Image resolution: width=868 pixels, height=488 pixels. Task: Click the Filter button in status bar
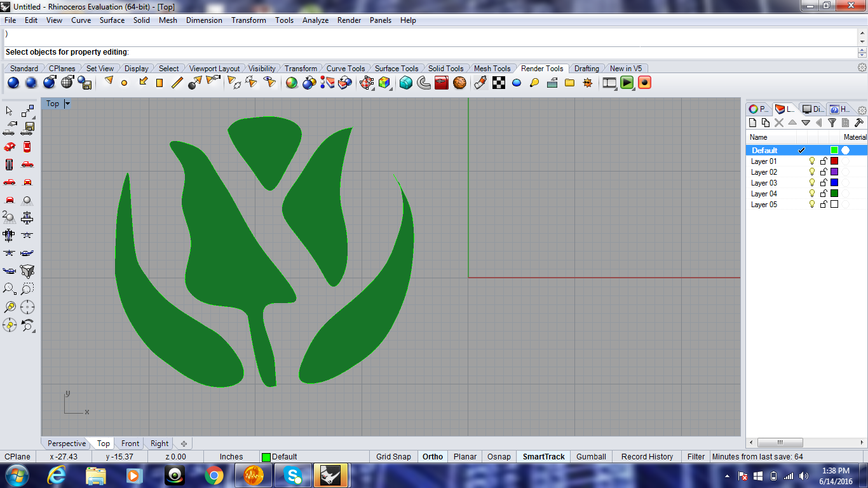coord(696,456)
